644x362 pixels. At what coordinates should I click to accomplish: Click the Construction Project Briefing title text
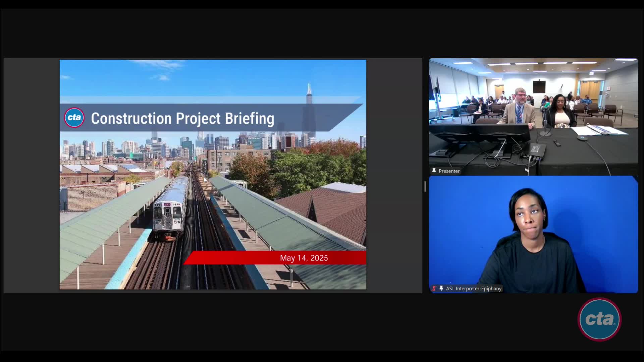pyautogui.click(x=182, y=118)
